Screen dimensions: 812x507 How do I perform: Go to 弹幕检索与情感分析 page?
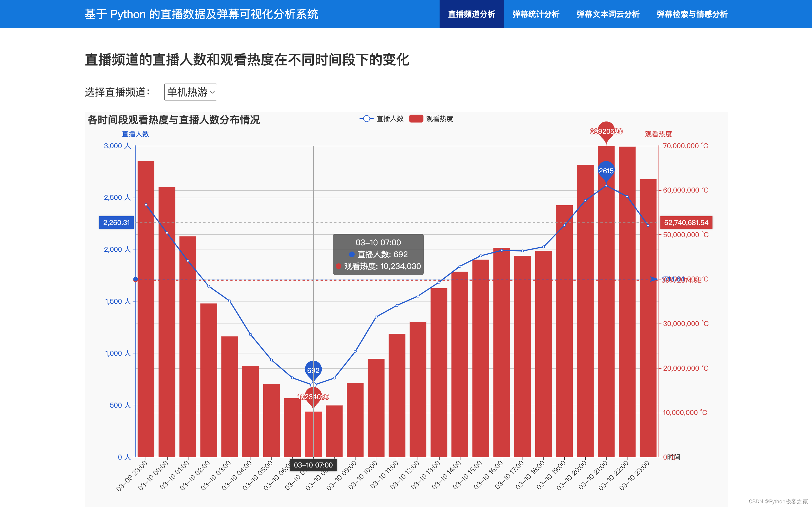[x=692, y=14]
